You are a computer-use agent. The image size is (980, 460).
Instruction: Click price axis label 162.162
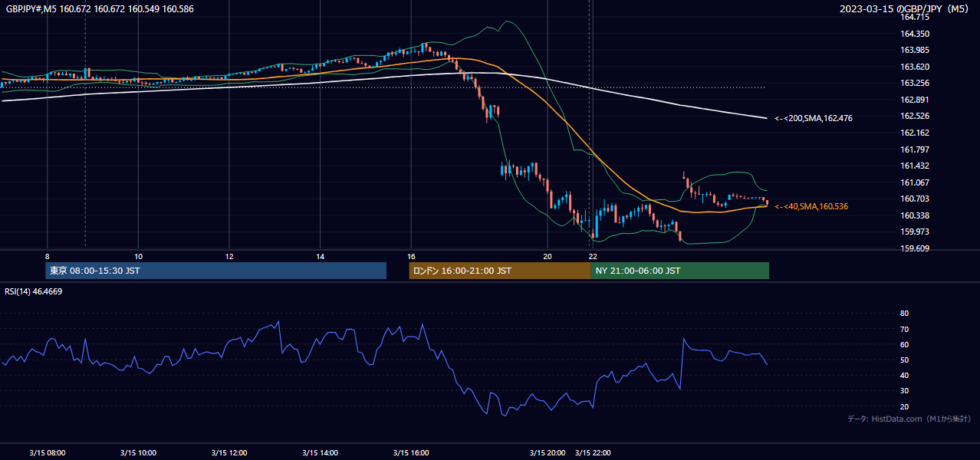915,133
